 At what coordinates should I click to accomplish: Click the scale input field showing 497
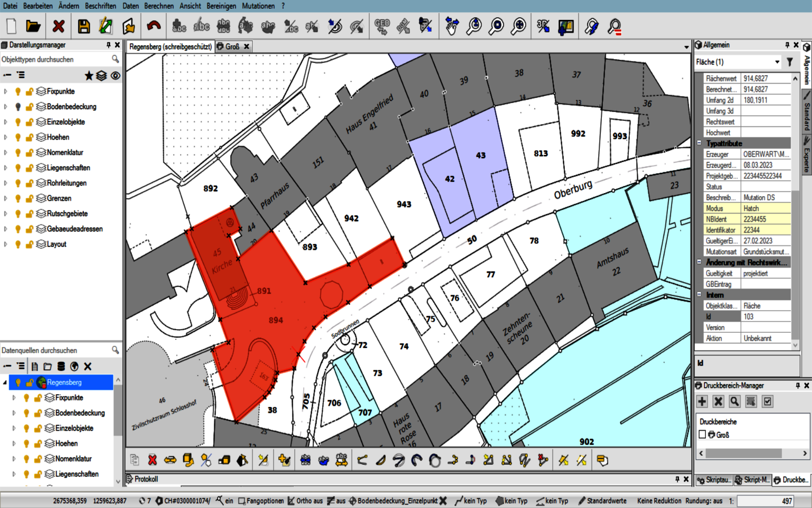[765, 501]
